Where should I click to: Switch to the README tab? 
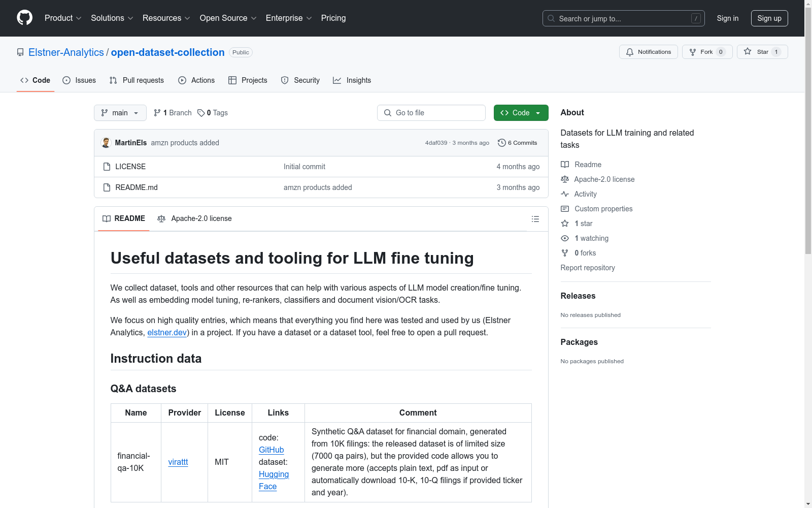[124, 218]
